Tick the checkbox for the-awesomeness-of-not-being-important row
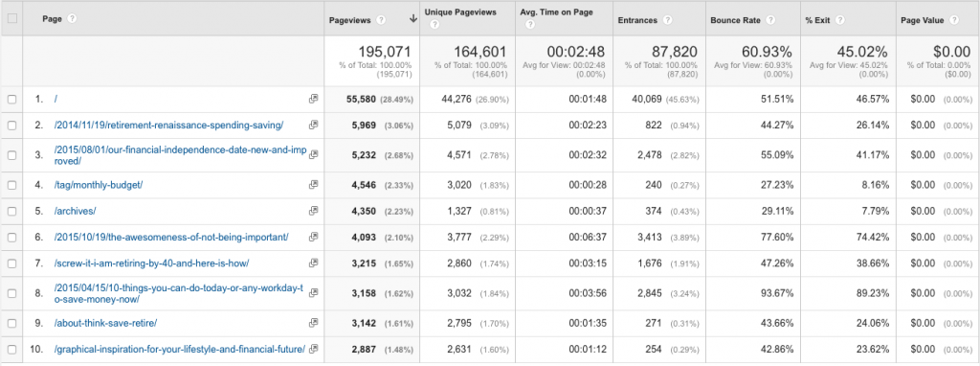Screen dimensions: 980x366 pyautogui.click(x=11, y=237)
